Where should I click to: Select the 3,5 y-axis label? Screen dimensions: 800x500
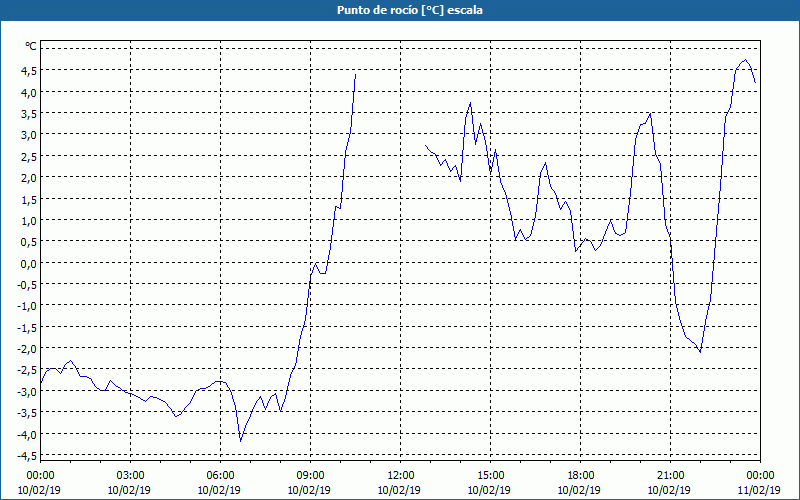click(30, 114)
